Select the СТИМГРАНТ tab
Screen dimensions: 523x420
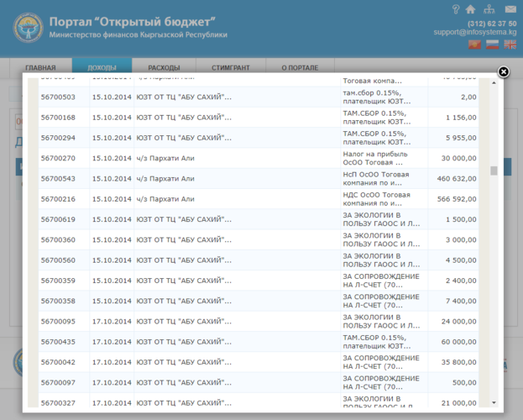click(x=228, y=67)
